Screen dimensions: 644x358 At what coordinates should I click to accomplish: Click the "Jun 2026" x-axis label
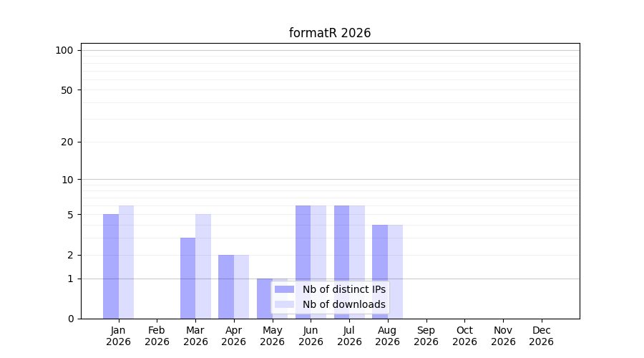click(x=311, y=336)
